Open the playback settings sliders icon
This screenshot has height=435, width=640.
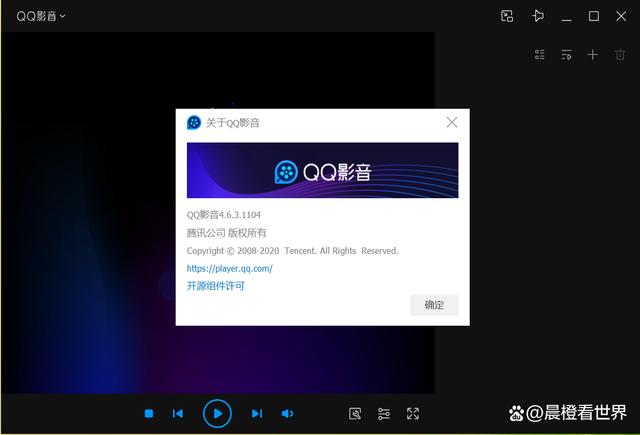(384, 414)
